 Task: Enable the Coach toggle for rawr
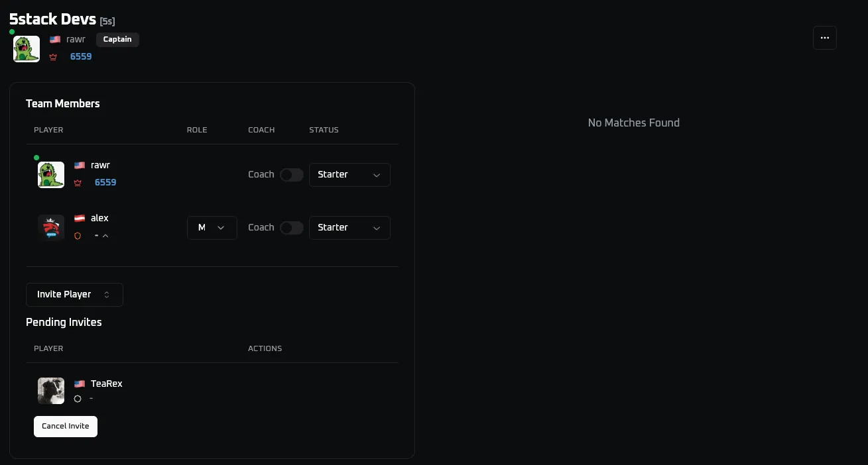click(292, 175)
